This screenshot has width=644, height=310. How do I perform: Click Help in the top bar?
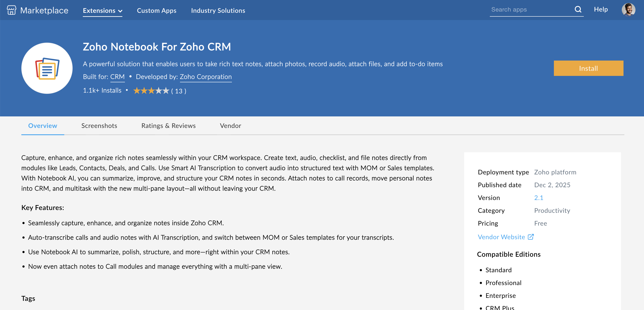[x=601, y=9]
